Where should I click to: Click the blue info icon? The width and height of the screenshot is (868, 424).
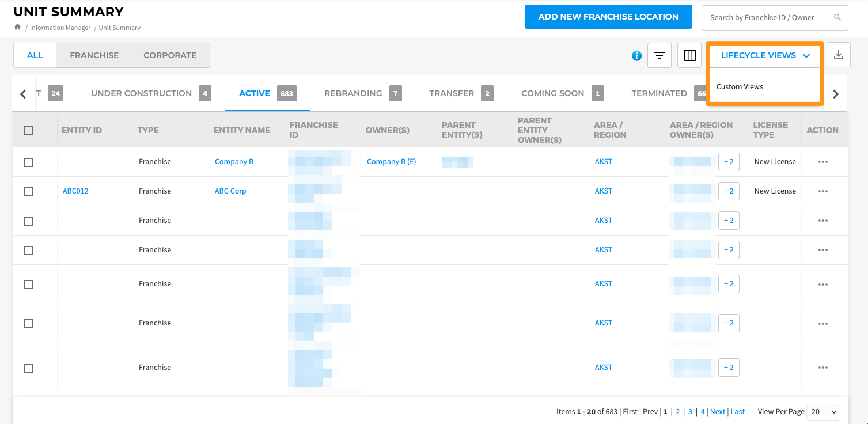pyautogui.click(x=636, y=55)
